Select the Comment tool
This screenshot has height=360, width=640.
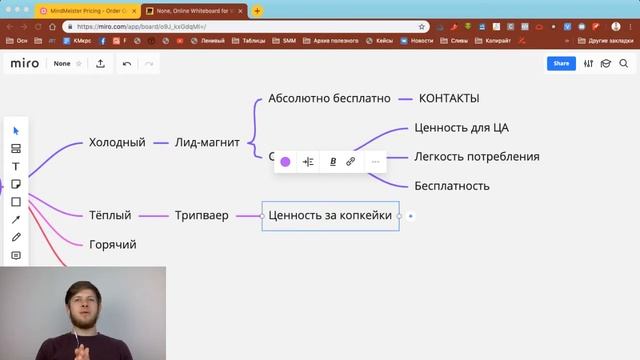coord(16,256)
